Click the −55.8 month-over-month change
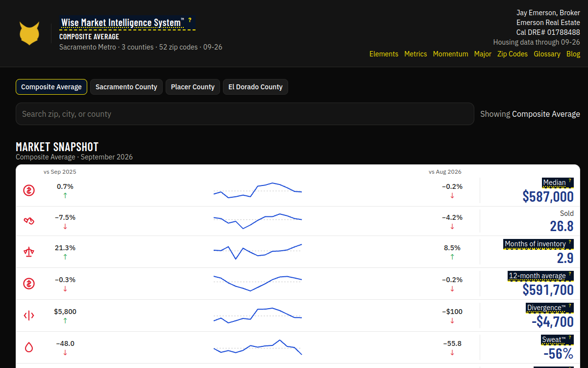The width and height of the screenshot is (588, 368). (452, 343)
